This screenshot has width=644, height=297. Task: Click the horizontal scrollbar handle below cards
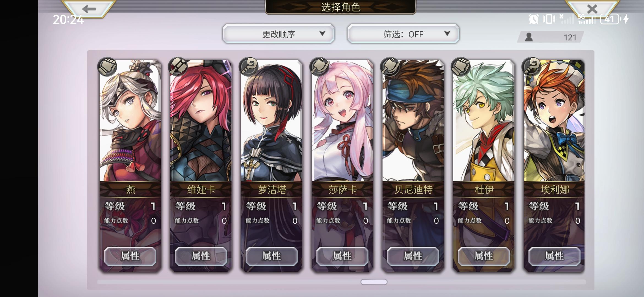click(x=374, y=282)
